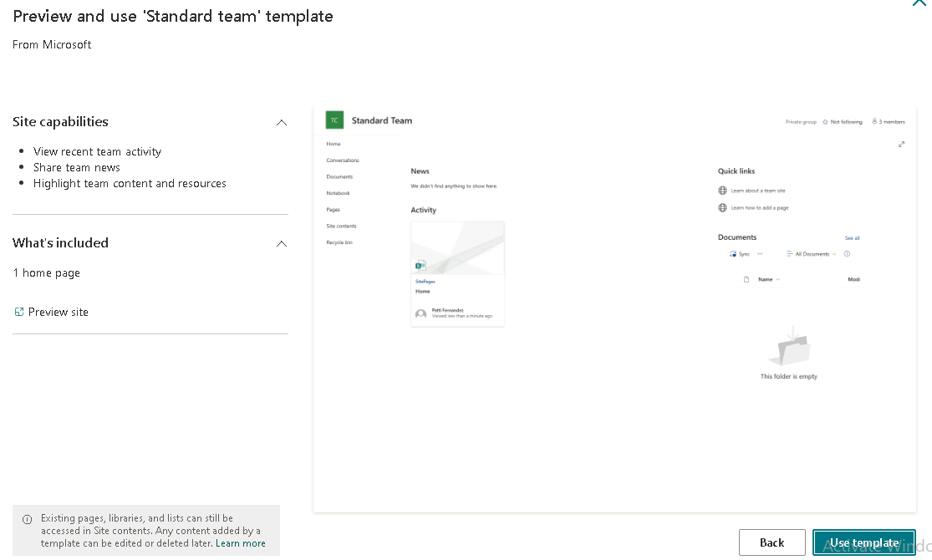Click the Sync icon in Documents

pyautogui.click(x=733, y=254)
